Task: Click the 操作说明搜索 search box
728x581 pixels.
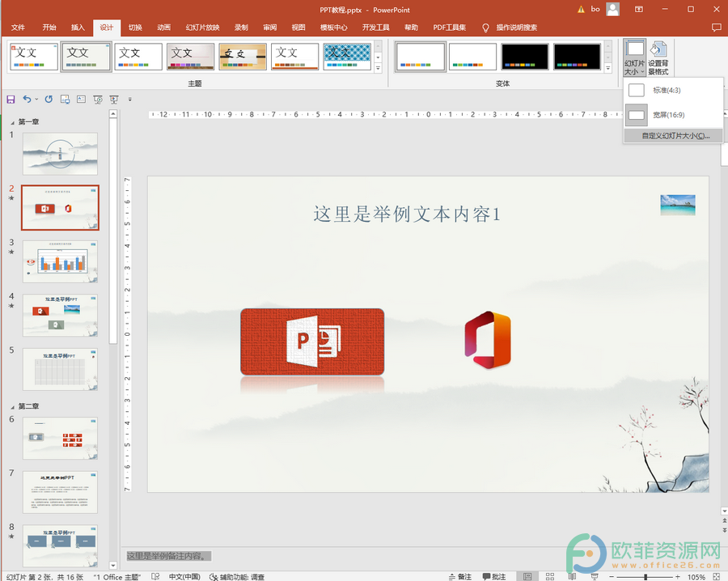Action: click(516, 28)
